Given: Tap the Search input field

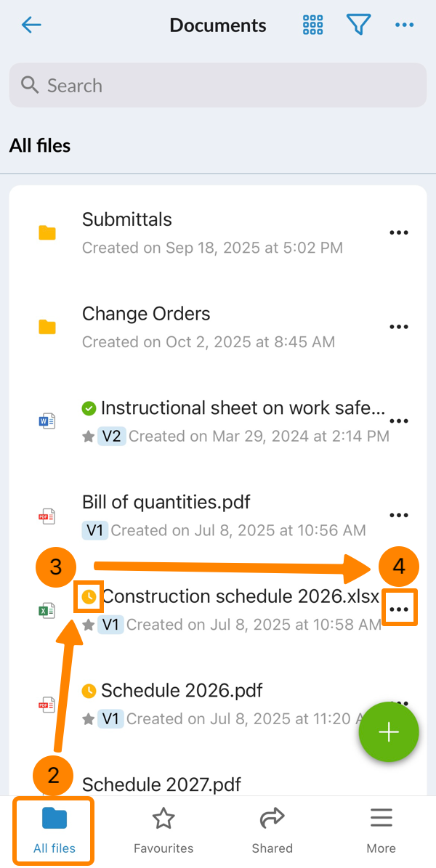Looking at the screenshot, I should [218, 86].
